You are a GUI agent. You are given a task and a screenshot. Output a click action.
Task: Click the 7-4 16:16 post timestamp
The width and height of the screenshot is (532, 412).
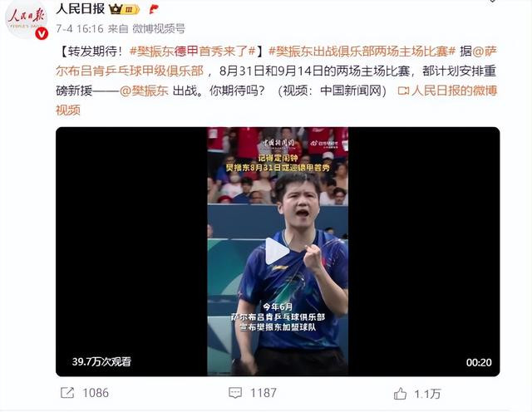click(80, 29)
